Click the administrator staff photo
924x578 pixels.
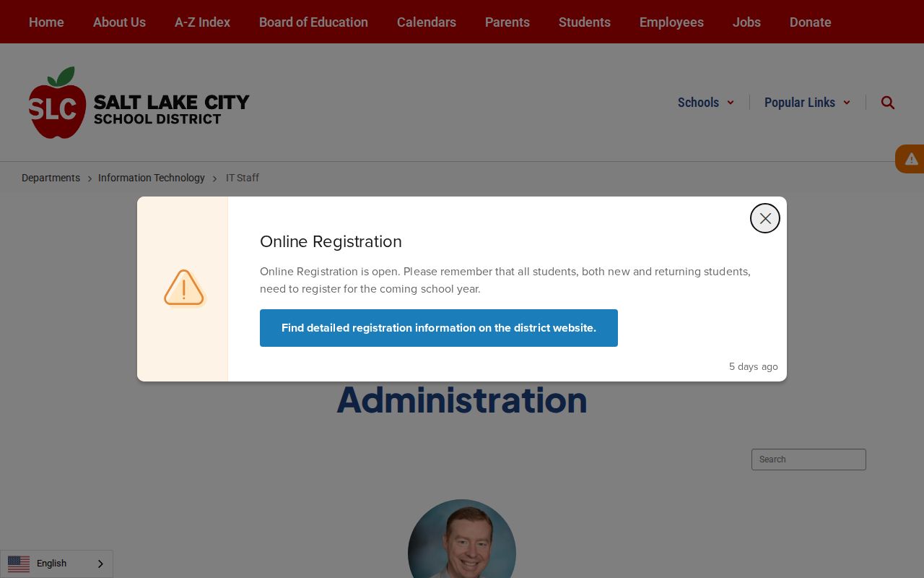pos(462,539)
